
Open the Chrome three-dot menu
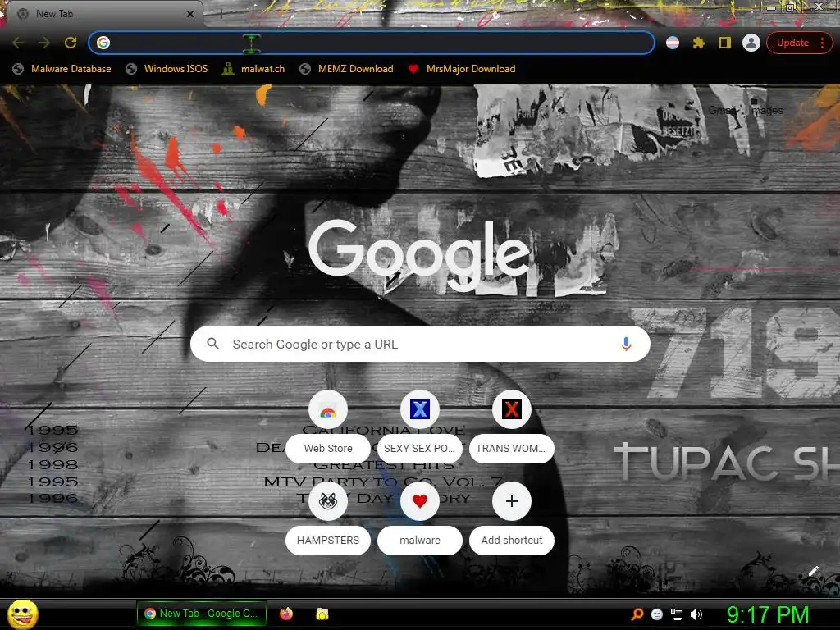click(x=822, y=43)
